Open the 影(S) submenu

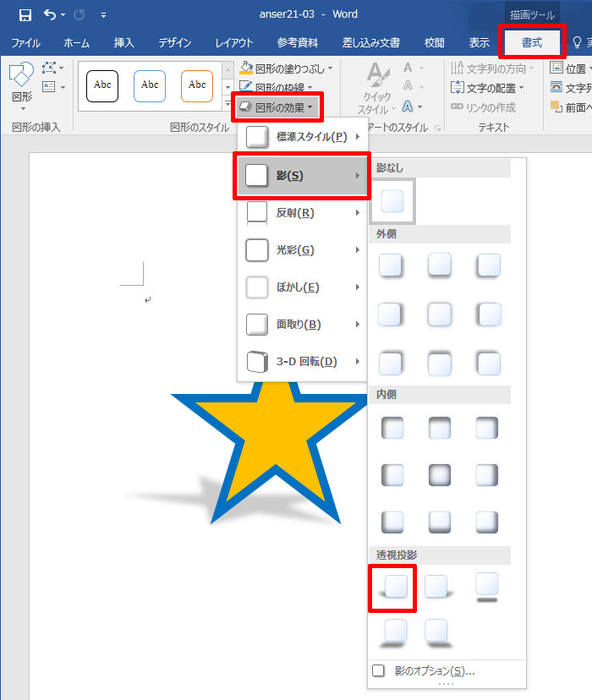[x=302, y=176]
